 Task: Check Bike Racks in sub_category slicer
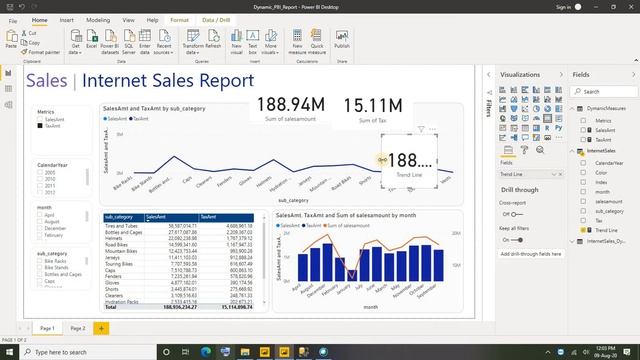[40, 261]
